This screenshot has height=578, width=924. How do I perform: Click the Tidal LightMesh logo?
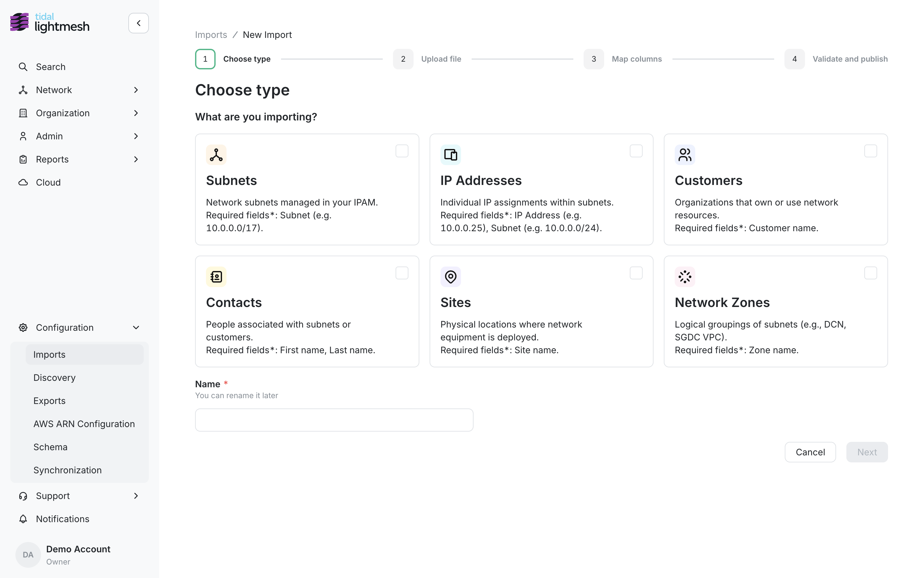point(50,23)
